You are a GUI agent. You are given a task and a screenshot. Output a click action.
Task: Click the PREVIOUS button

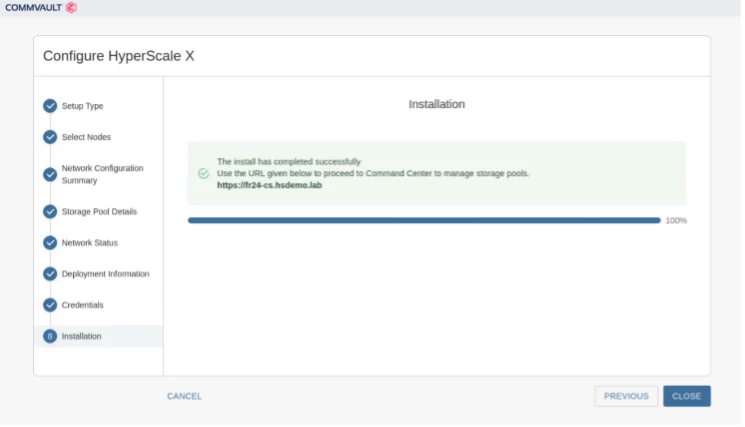pos(626,396)
